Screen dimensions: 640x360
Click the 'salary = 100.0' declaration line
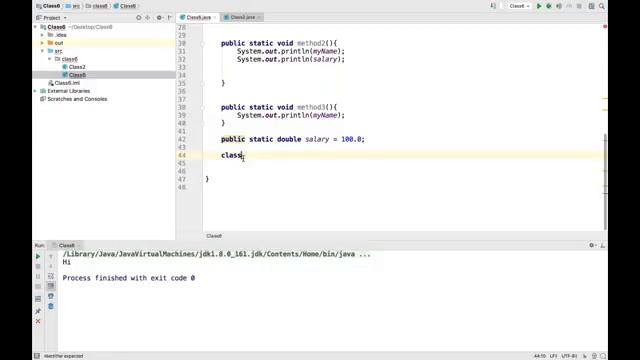[x=293, y=139]
